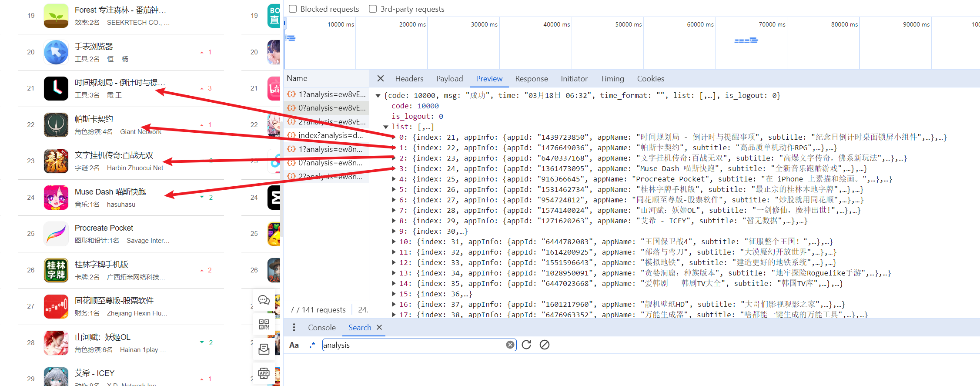Expand list item 7 山河赋
The height and width of the screenshot is (386, 980).
pos(394,210)
